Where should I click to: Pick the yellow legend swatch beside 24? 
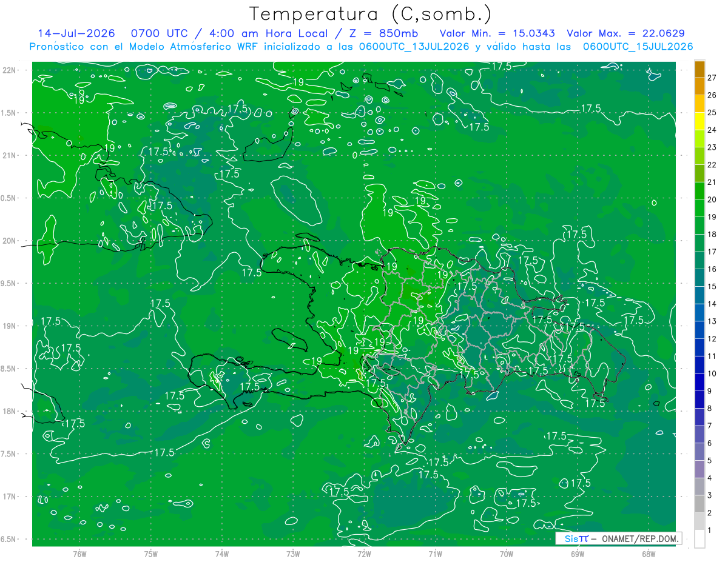click(x=699, y=121)
